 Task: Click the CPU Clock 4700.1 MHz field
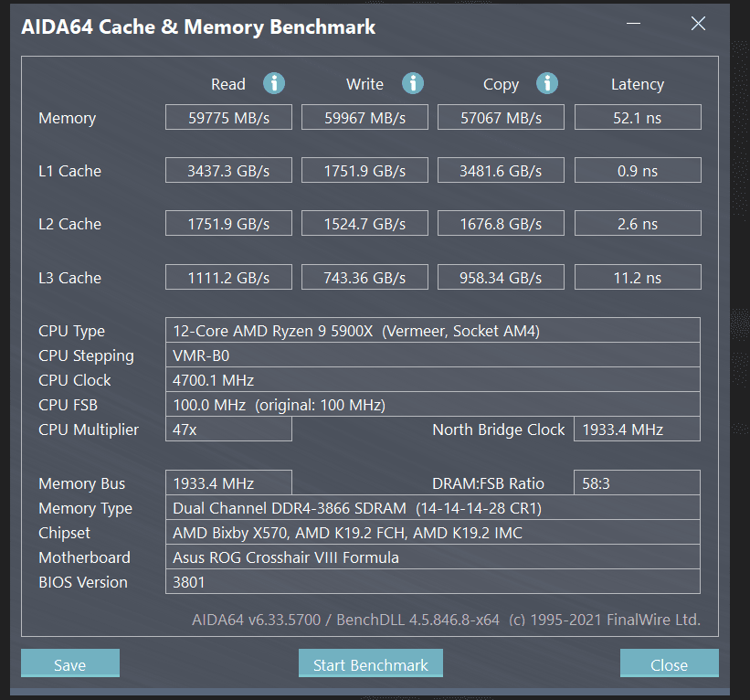click(433, 380)
